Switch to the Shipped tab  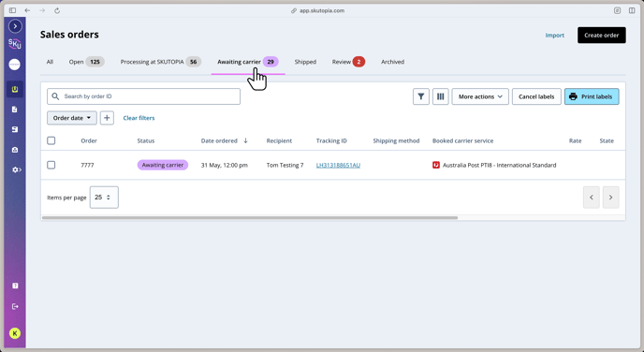pos(305,62)
